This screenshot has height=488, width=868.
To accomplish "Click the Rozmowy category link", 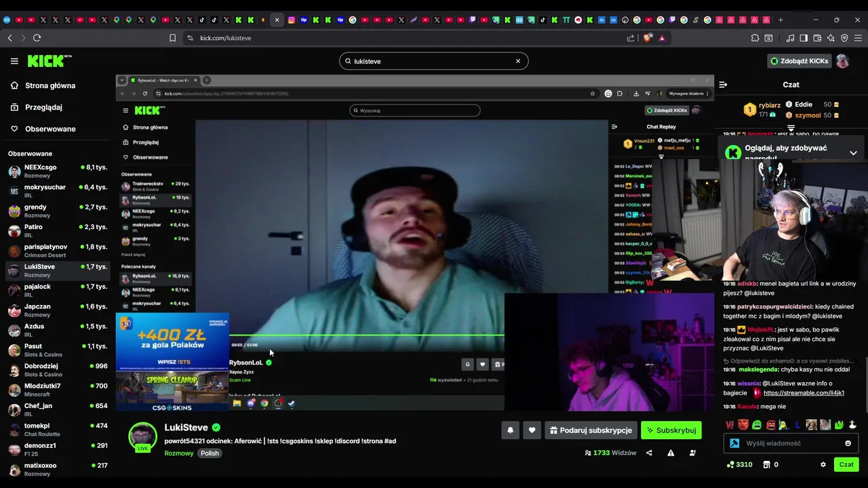I will 179,453.
